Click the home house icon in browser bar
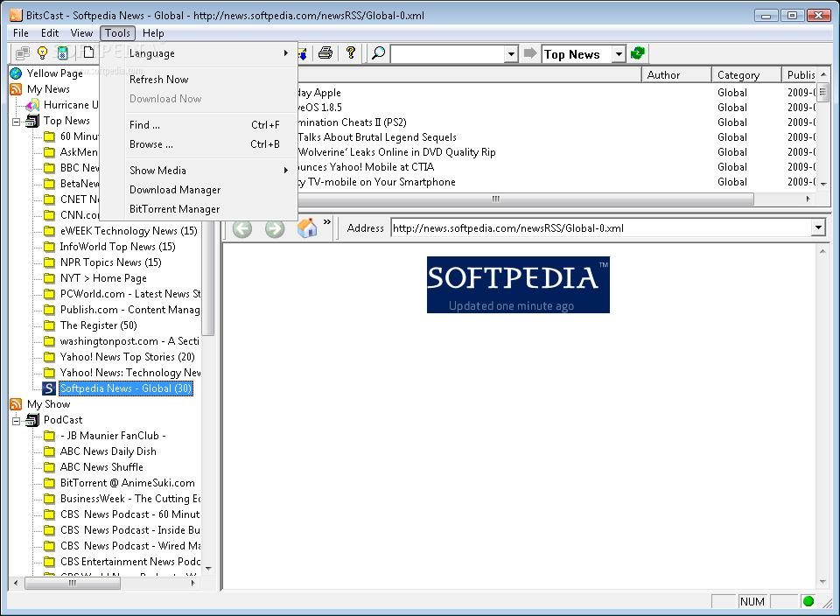 pyautogui.click(x=307, y=228)
